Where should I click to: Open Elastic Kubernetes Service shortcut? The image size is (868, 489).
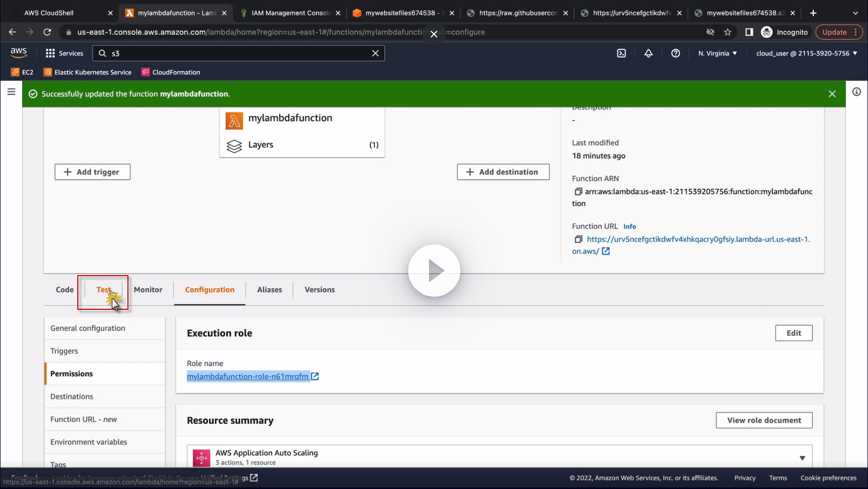pyautogui.click(x=88, y=72)
